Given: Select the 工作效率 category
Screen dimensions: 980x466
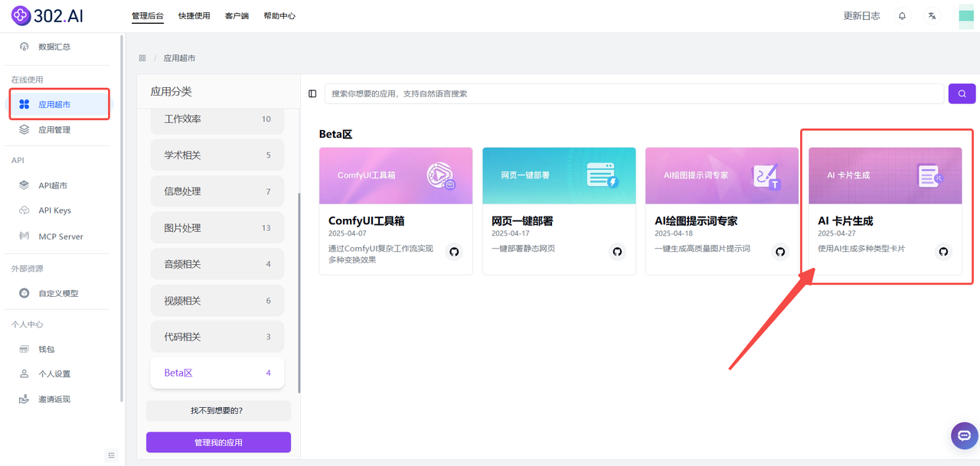Looking at the screenshot, I should pyautogui.click(x=217, y=119).
